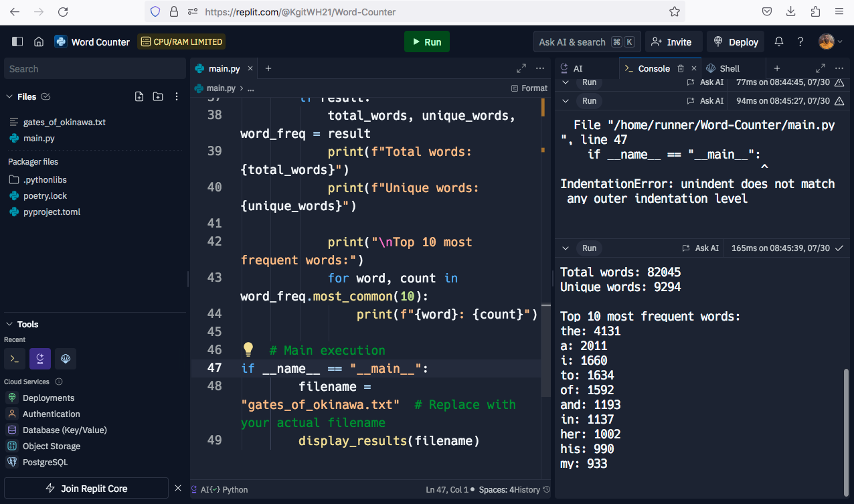Open the AI tool icon in Recent

[x=40, y=359]
